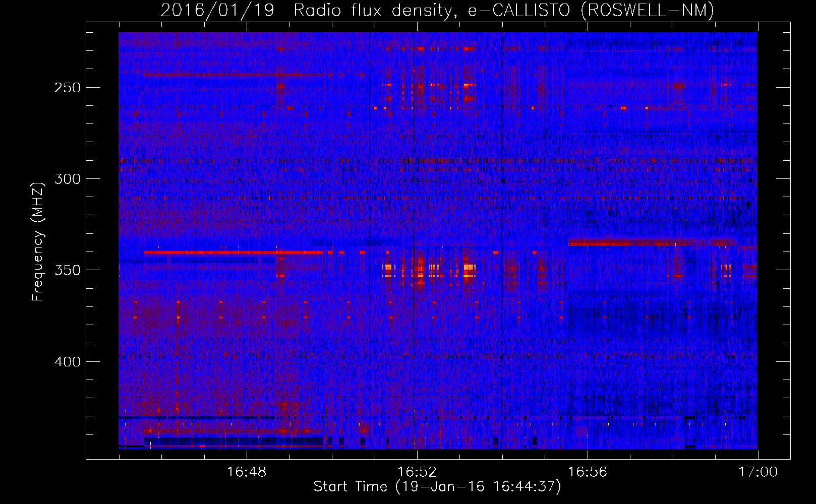Click the '250' frequency axis label
Viewport: 816px width, 504px height.
pyautogui.click(x=67, y=88)
